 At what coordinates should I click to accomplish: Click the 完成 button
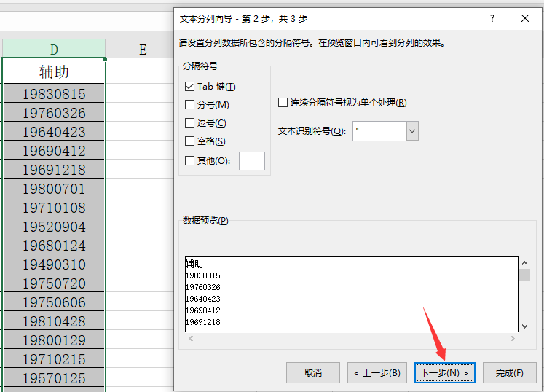[509, 372]
